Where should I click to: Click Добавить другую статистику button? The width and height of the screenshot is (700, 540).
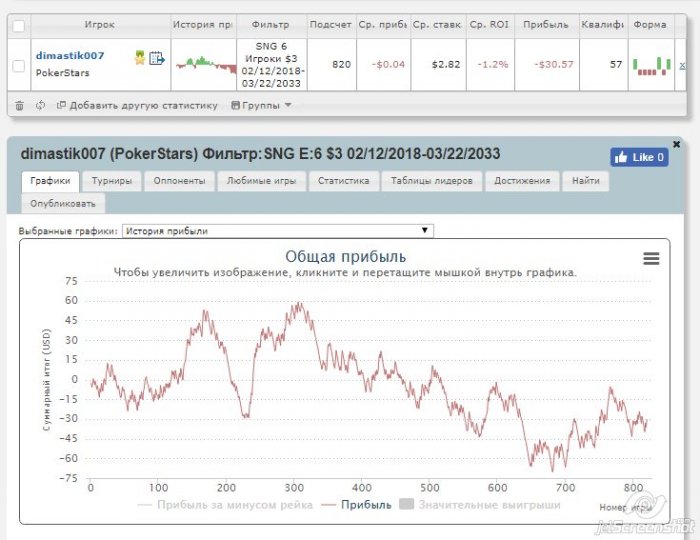[138, 105]
